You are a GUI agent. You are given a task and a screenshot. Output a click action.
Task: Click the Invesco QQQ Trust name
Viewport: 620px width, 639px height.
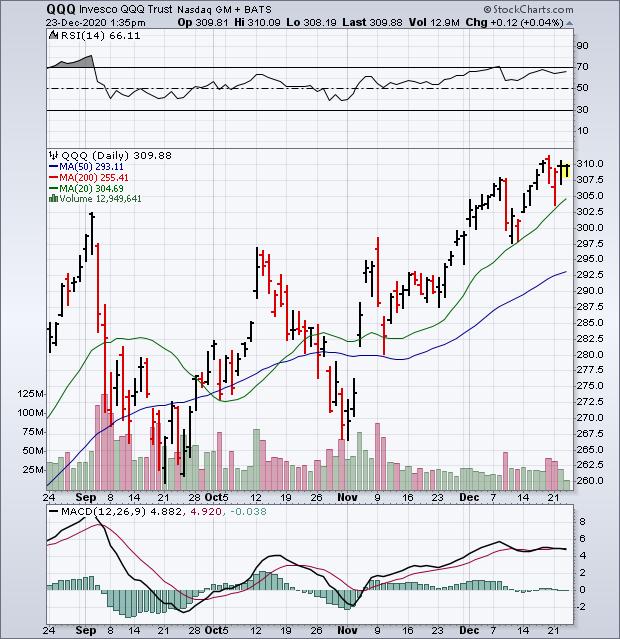[x=126, y=9]
